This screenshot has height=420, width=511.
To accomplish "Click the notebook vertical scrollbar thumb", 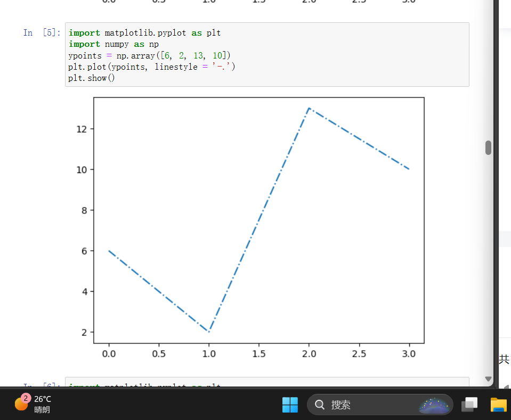I will 488,148.
